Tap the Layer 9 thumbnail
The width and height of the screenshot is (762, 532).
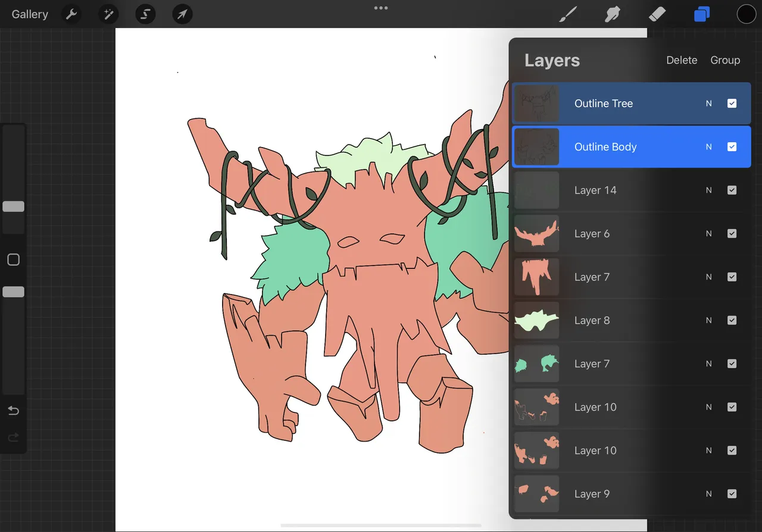coord(536,494)
